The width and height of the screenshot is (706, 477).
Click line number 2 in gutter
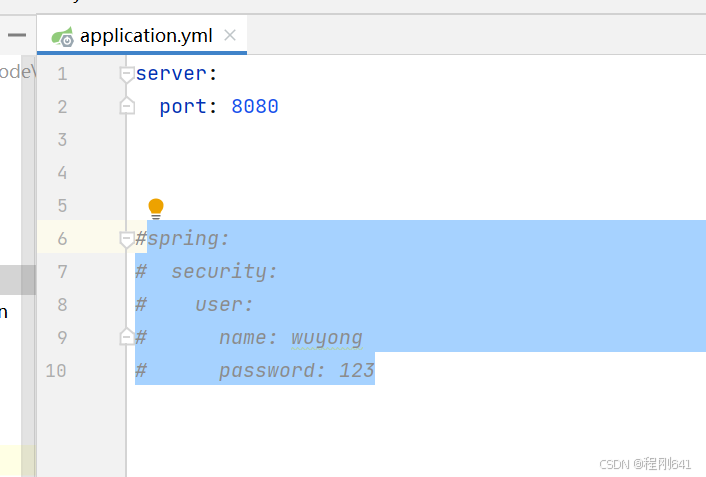click(x=62, y=107)
